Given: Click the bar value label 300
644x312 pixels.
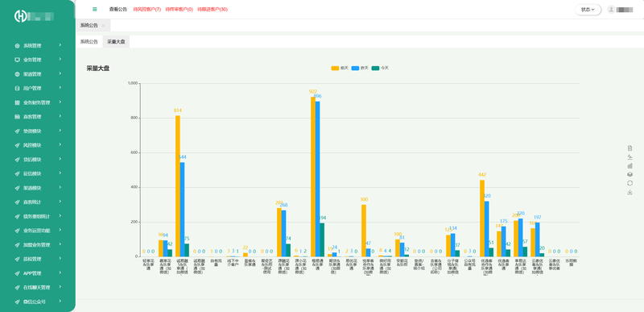Looking at the screenshot, I should tap(364, 199).
